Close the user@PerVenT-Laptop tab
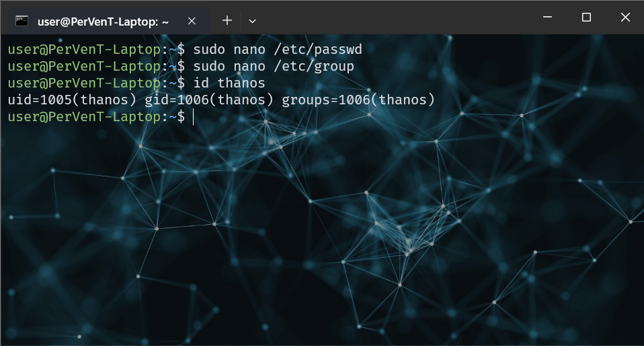Image resolution: width=644 pixels, height=346 pixels. 192,21
